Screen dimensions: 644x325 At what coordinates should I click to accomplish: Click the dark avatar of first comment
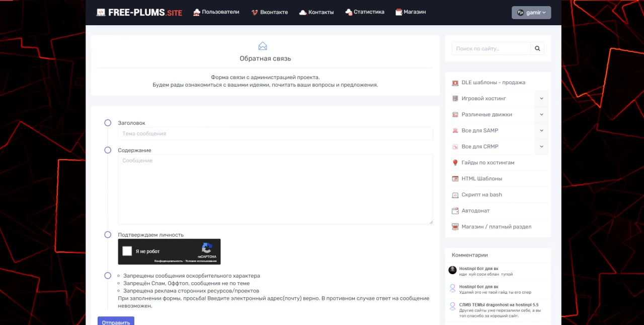452,270
